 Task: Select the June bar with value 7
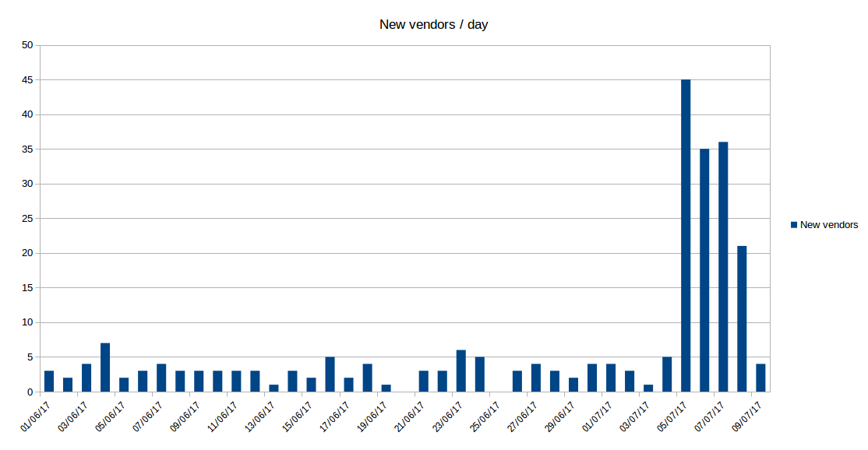click(x=105, y=367)
